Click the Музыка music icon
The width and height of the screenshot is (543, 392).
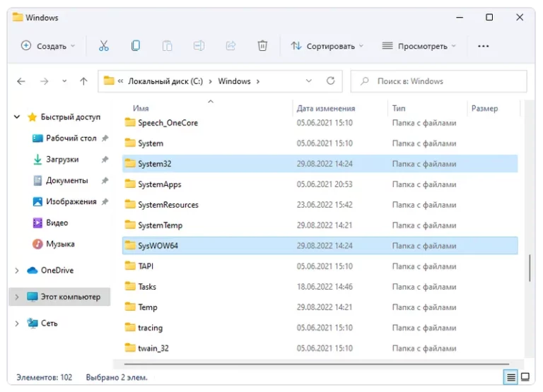pyautogui.click(x=37, y=244)
